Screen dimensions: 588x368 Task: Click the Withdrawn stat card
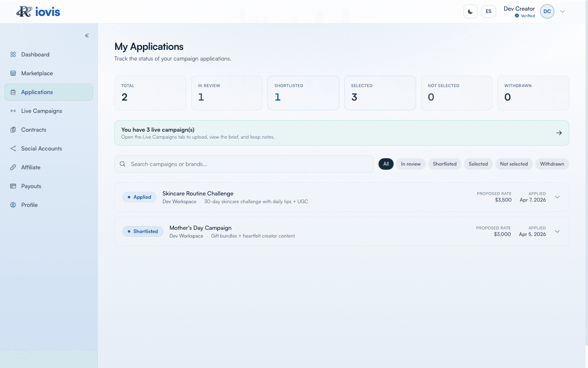(533, 93)
